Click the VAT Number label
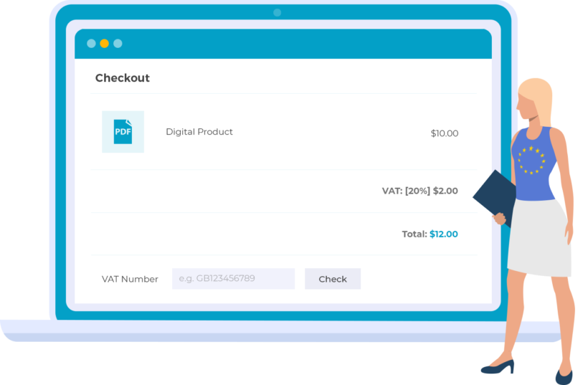 tap(130, 279)
